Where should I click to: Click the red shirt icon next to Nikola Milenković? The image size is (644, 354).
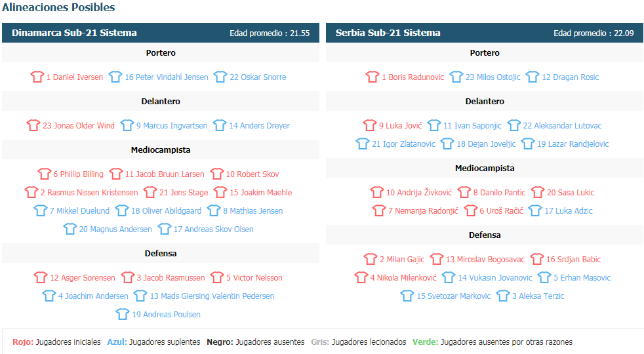361,277
